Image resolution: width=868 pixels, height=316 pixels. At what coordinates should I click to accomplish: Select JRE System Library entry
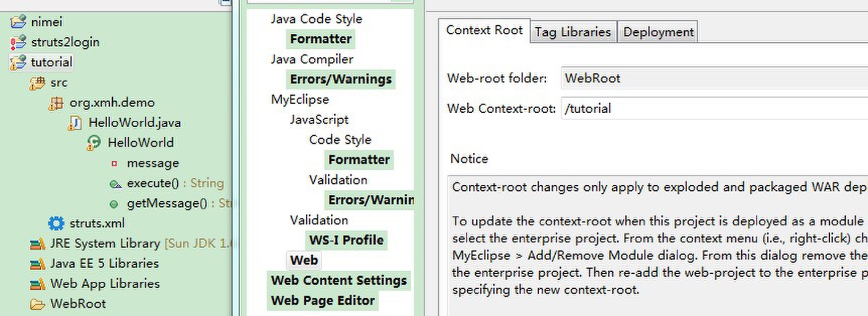[140, 244]
